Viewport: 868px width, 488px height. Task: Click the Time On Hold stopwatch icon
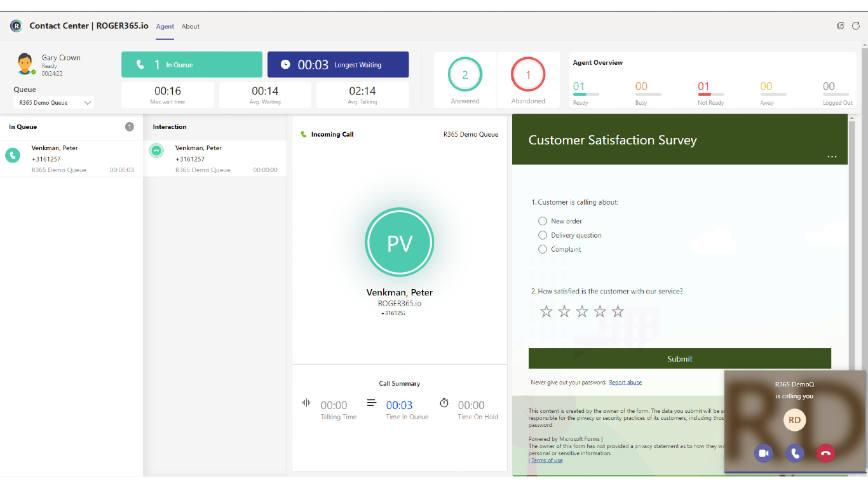click(444, 403)
